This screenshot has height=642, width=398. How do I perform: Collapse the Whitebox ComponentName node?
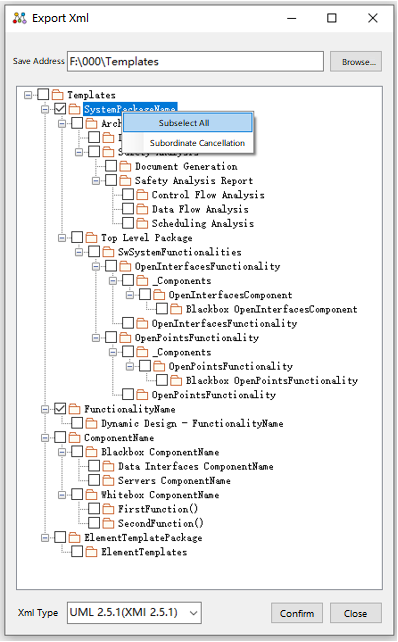[x=62, y=495]
